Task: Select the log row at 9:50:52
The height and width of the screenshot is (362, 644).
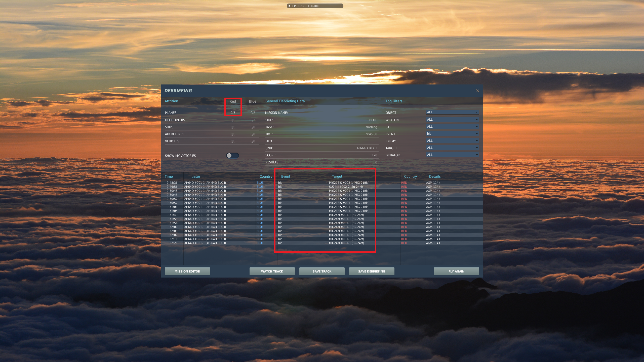Action: pos(322,199)
